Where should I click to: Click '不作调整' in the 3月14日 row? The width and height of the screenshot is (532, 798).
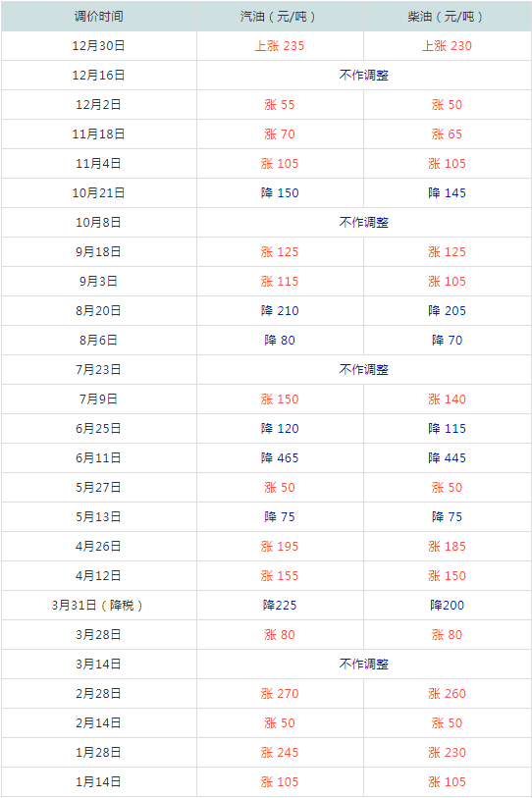click(x=363, y=665)
